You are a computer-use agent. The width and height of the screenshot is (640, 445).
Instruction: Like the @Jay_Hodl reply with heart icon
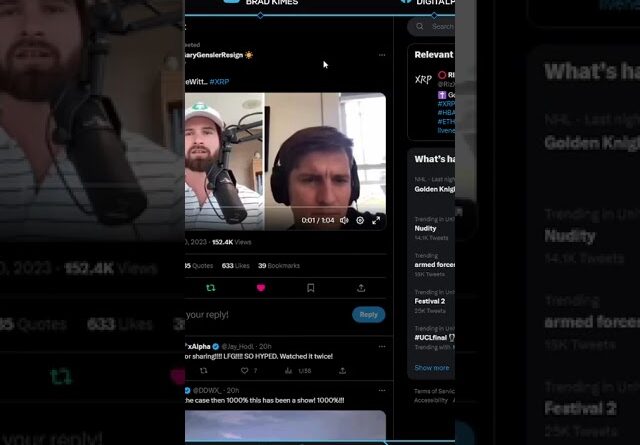tap(244, 371)
